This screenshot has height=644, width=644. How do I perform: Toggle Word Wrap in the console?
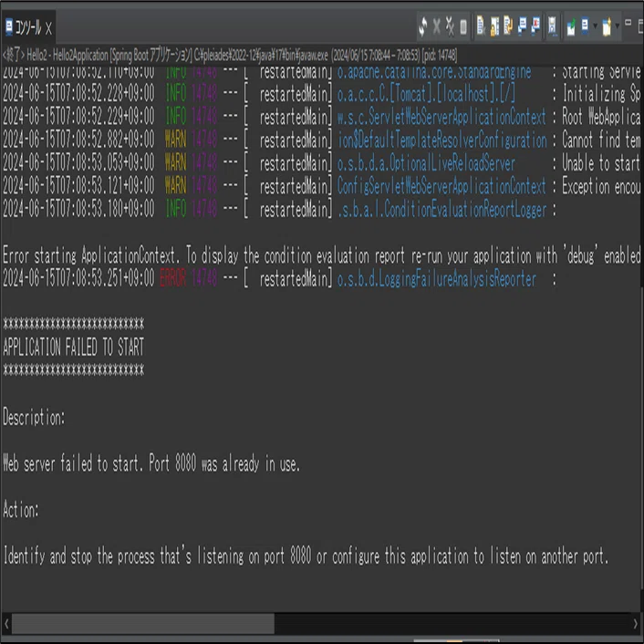point(508,27)
